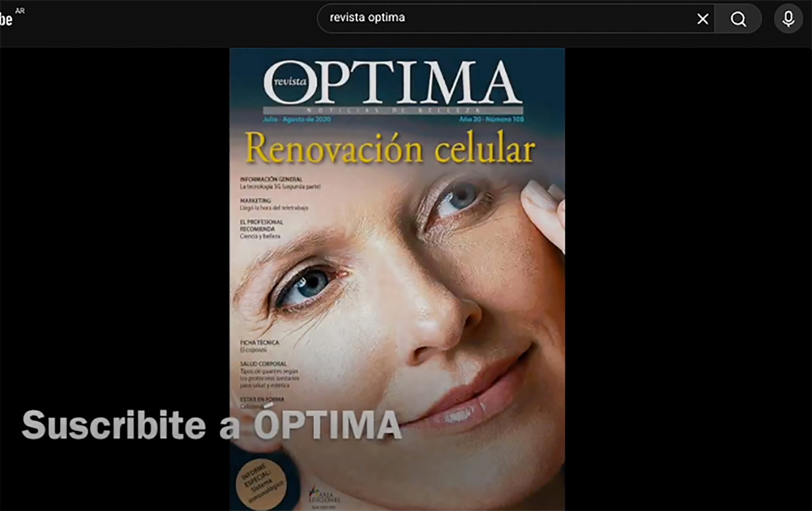Click the 'Julio - Agosto de 2020' date
Viewport: 812px width, 511px height.
[x=296, y=119]
